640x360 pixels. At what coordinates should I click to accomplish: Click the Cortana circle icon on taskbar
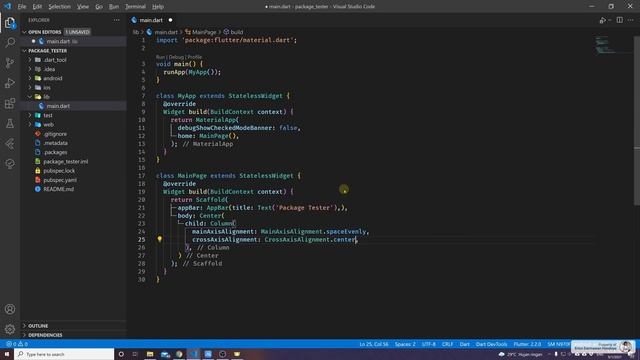click(121, 354)
